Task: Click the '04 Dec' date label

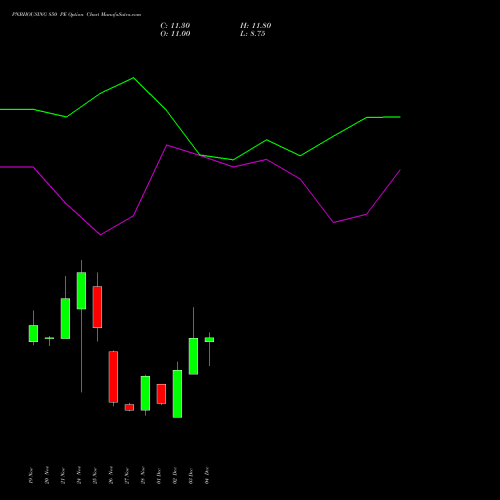Action: [207, 476]
